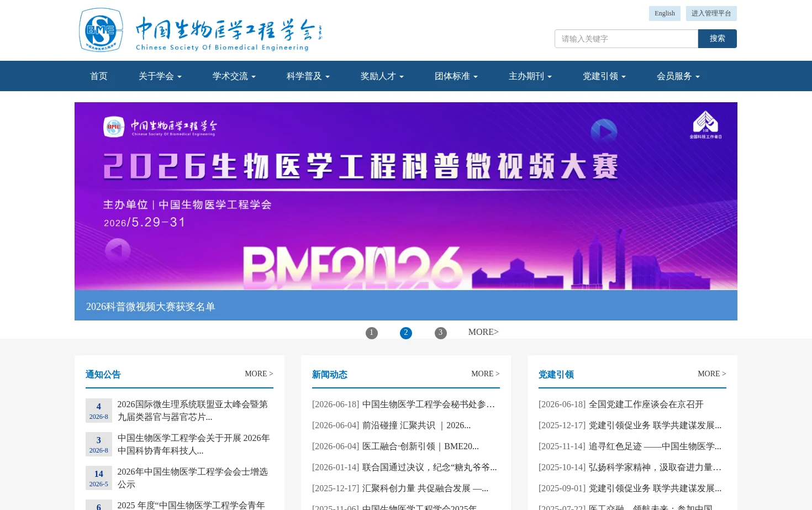812x510 pixels.
Task: Expand the 会员服务 dropdown menu
Action: pos(678,76)
